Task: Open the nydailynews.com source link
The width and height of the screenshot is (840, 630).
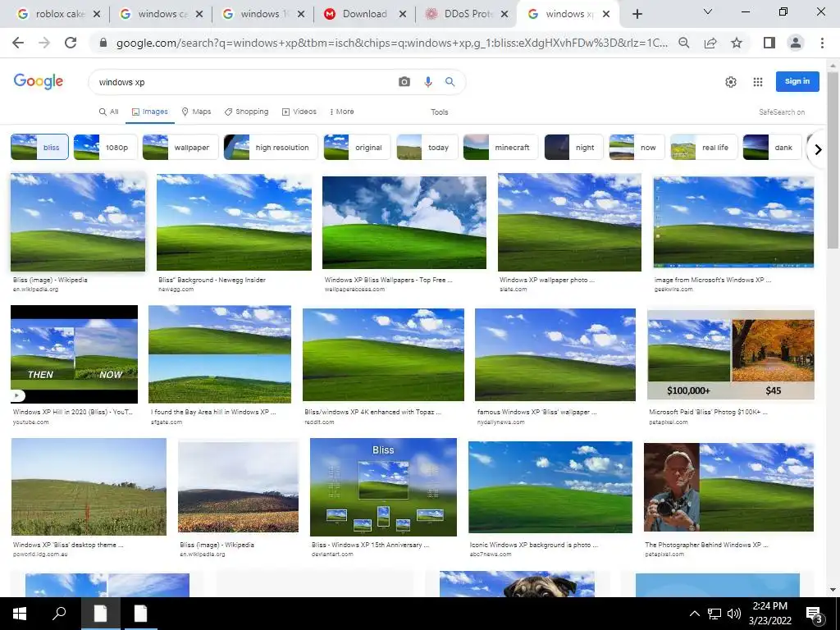Action: 501,422
